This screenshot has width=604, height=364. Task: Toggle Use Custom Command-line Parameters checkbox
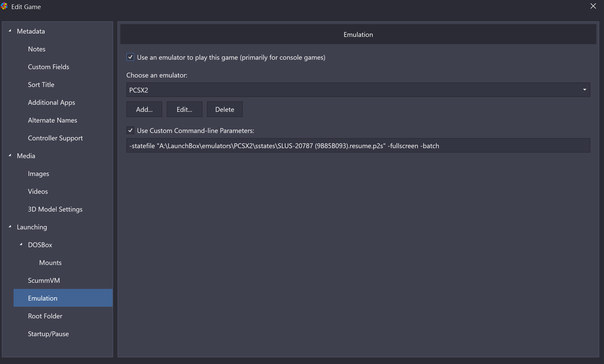point(130,130)
